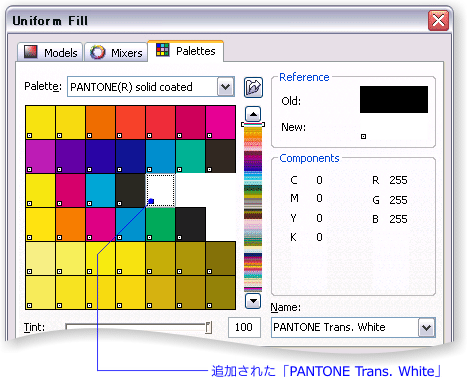The image size is (467, 377).
Task: Click PANTONE(R) solid coated combo box
Action: pyautogui.click(x=151, y=87)
